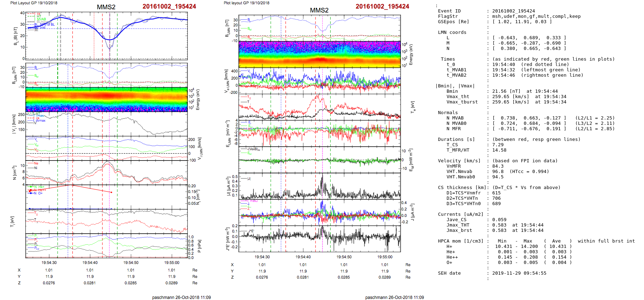This screenshot has height=300, width=644.
Task: Select the LMN coords heading
Action: click(452, 32)
